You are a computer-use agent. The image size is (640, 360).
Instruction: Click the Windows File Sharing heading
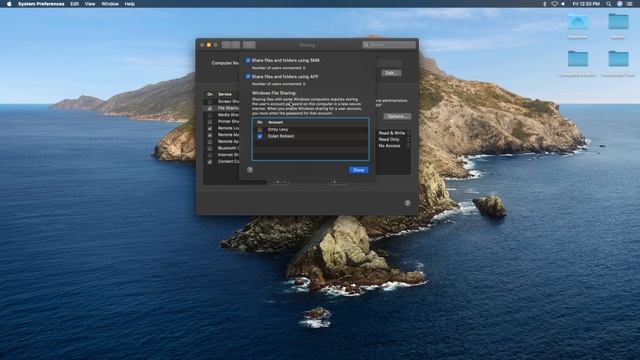click(274, 93)
